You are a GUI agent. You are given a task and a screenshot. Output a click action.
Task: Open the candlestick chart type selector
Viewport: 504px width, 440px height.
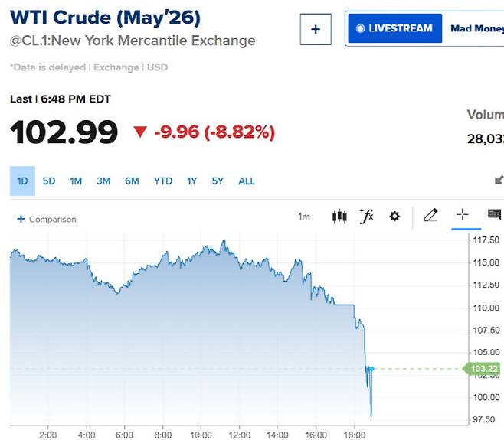tap(339, 217)
